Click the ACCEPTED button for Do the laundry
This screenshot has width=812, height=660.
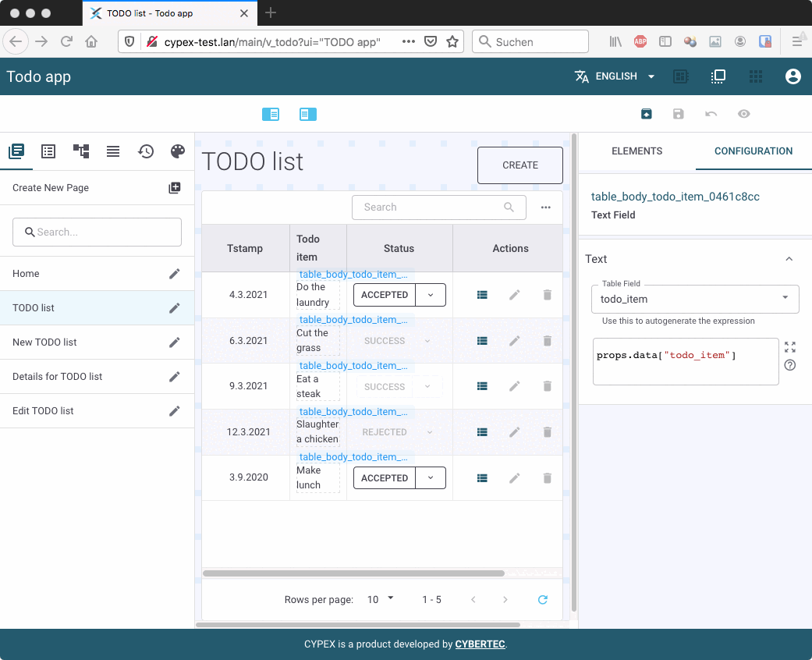tap(385, 295)
